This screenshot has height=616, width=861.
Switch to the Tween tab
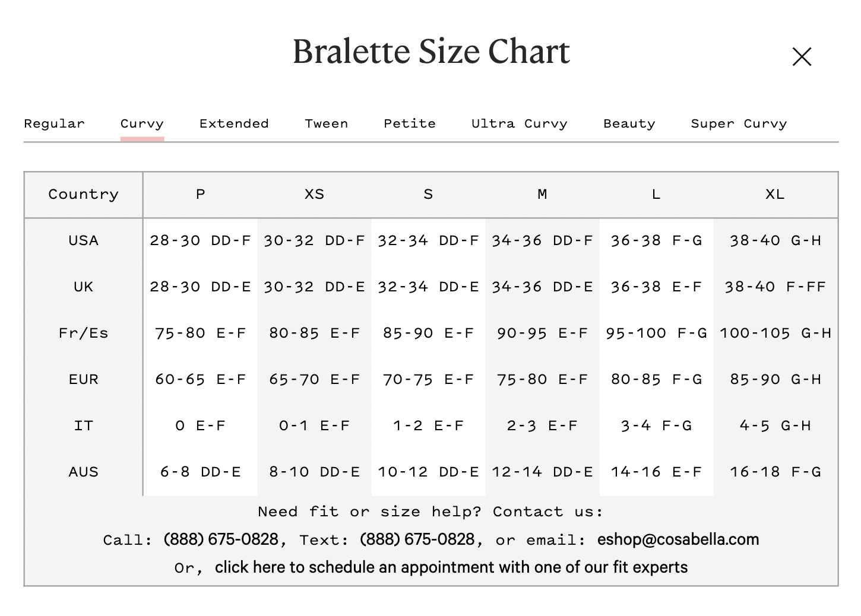(326, 123)
